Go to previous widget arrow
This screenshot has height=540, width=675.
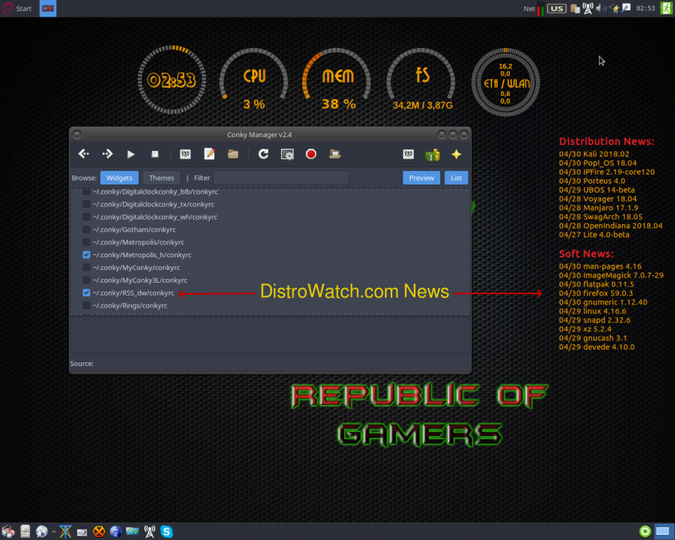coord(84,154)
